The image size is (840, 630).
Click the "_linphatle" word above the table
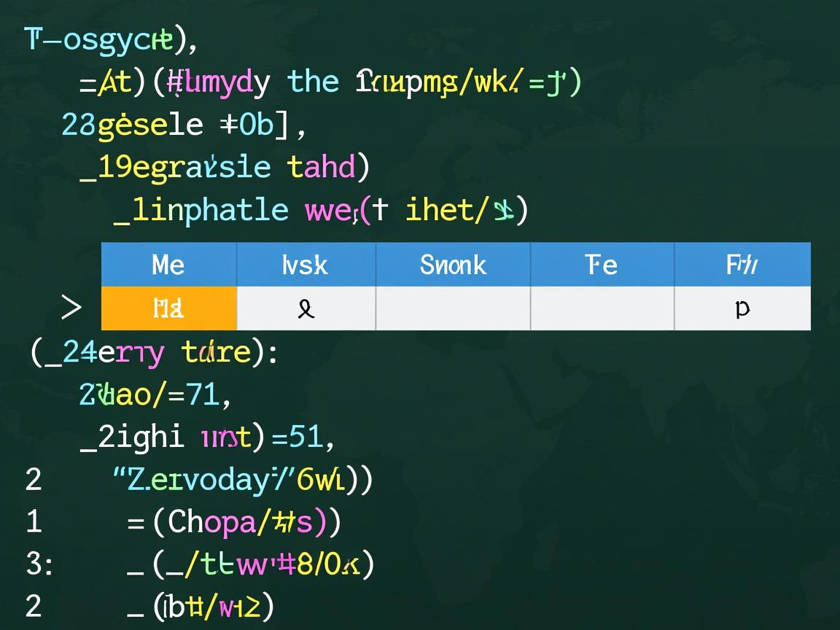[201, 210]
